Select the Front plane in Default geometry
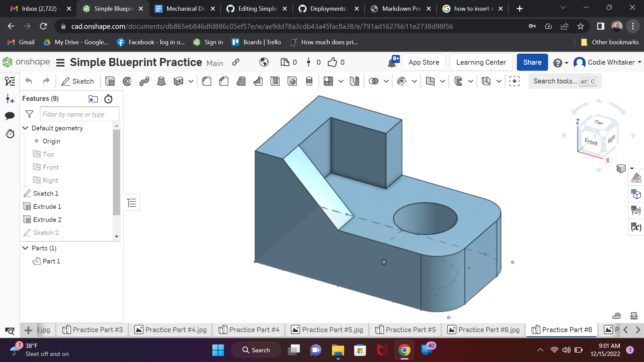This screenshot has width=644, height=362. (x=51, y=167)
